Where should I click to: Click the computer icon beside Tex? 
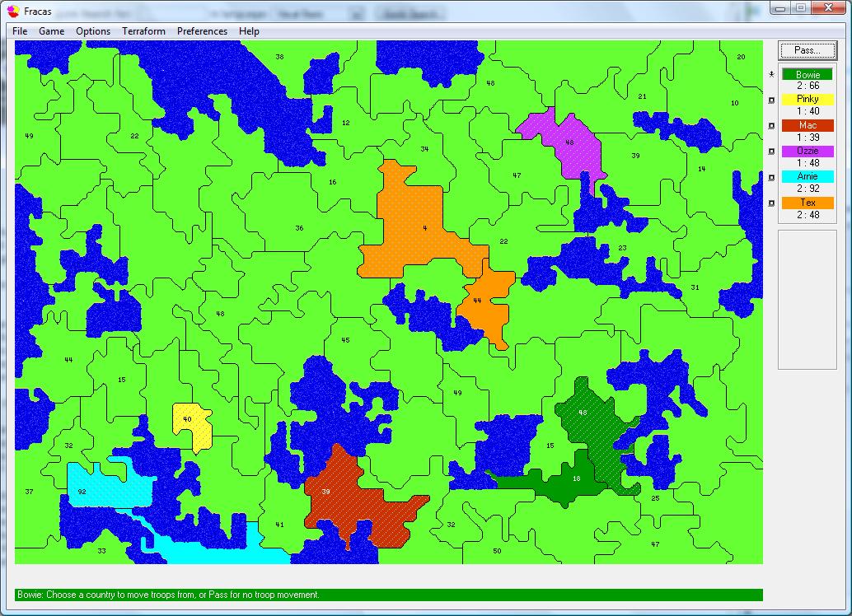tap(771, 203)
